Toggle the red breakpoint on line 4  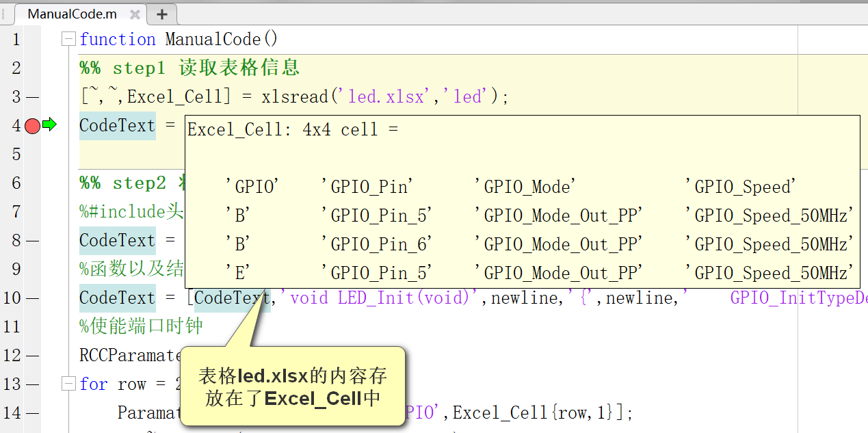coord(33,125)
